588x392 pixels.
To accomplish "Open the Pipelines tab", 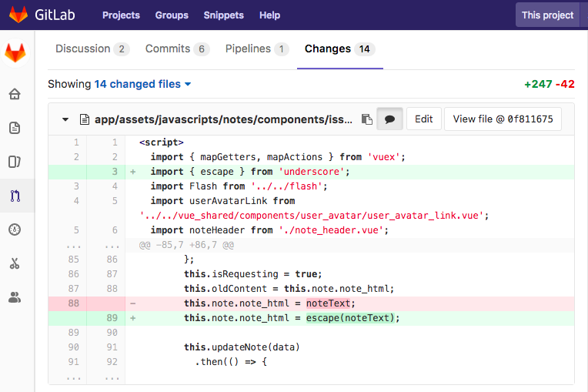I will click(257, 49).
